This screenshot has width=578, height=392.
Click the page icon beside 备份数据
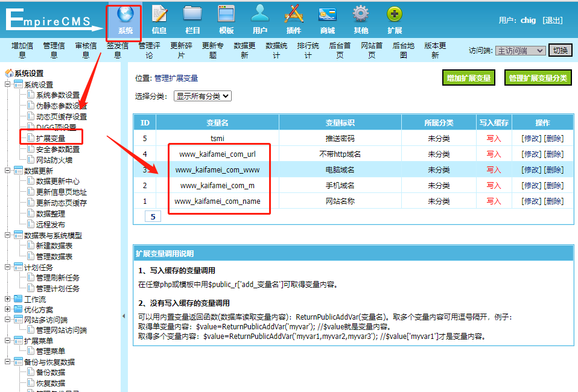pyautogui.click(x=31, y=372)
